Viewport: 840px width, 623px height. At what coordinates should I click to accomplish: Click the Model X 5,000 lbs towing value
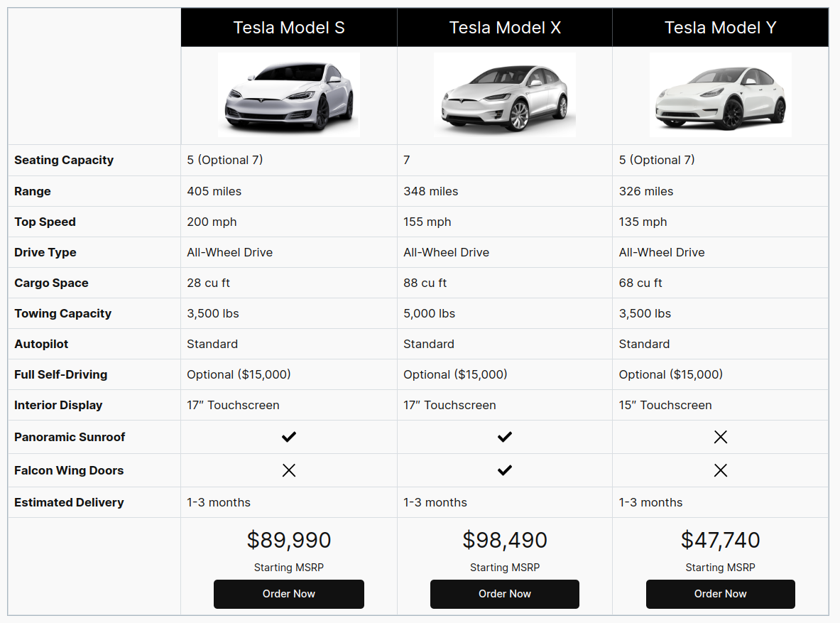tap(429, 313)
